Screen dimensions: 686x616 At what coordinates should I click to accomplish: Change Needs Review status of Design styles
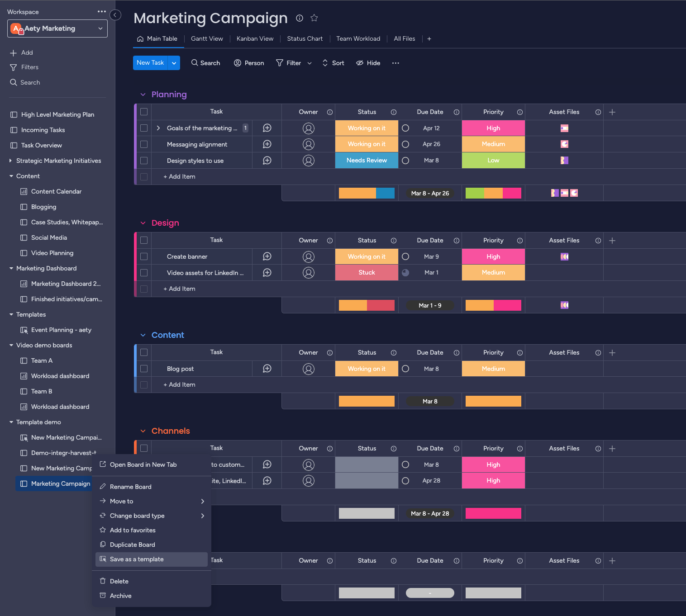(x=367, y=161)
